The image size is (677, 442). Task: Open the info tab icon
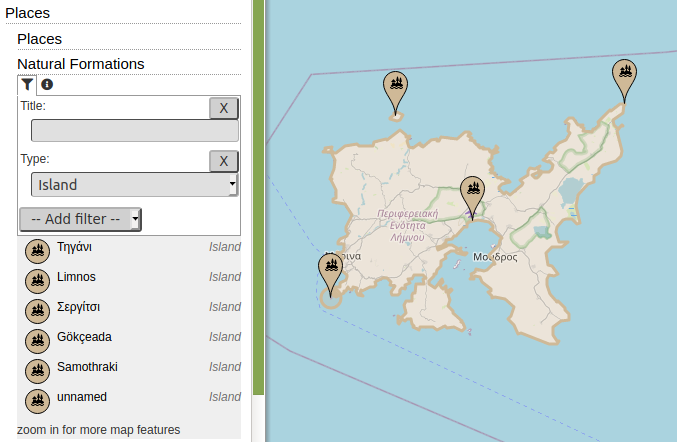pos(47,85)
